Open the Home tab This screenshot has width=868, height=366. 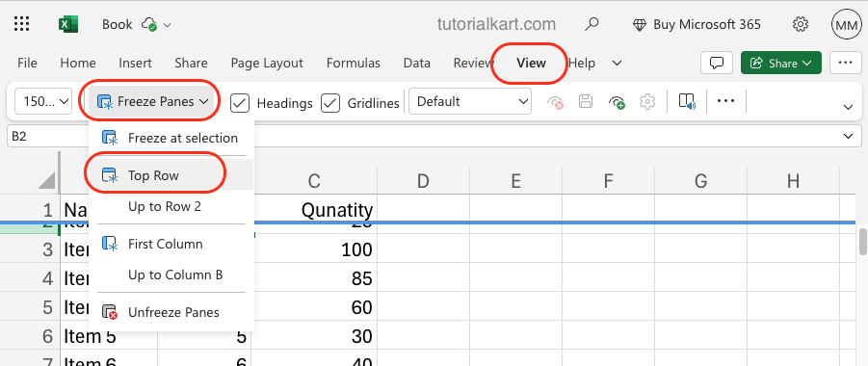tap(78, 64)
